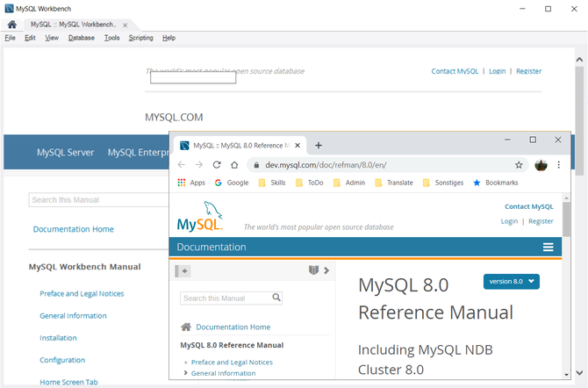The image size is (588, 388).
Task: Open Apps from the bookmarks bar
Action: tap(191, 183)
